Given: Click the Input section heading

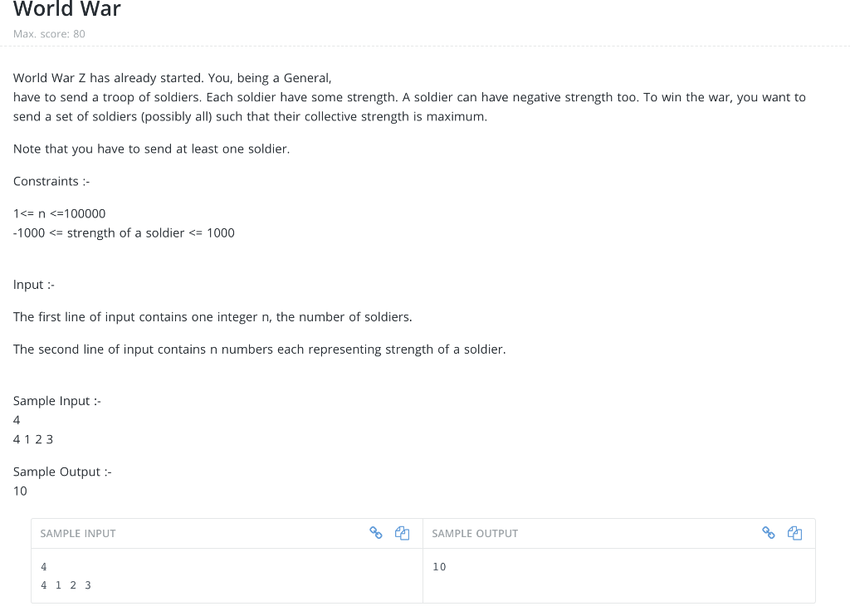Looking at the screenshot, I should tap(33, 284).
